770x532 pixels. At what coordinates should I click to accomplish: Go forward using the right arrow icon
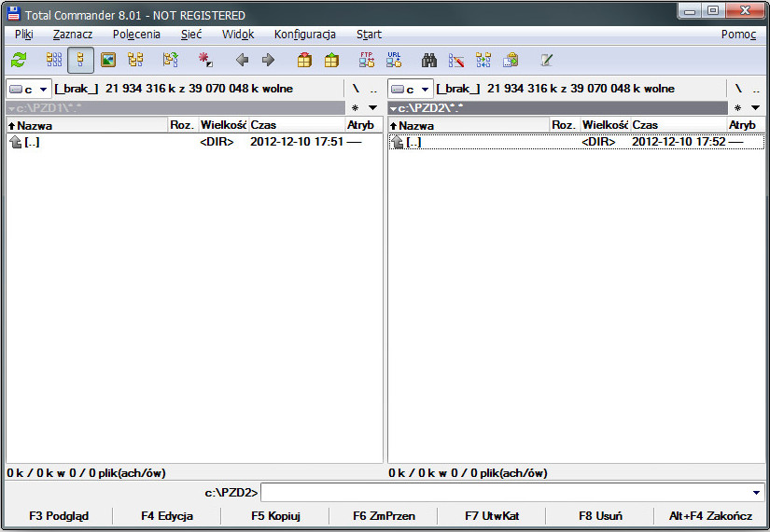(x=268, y=60)
